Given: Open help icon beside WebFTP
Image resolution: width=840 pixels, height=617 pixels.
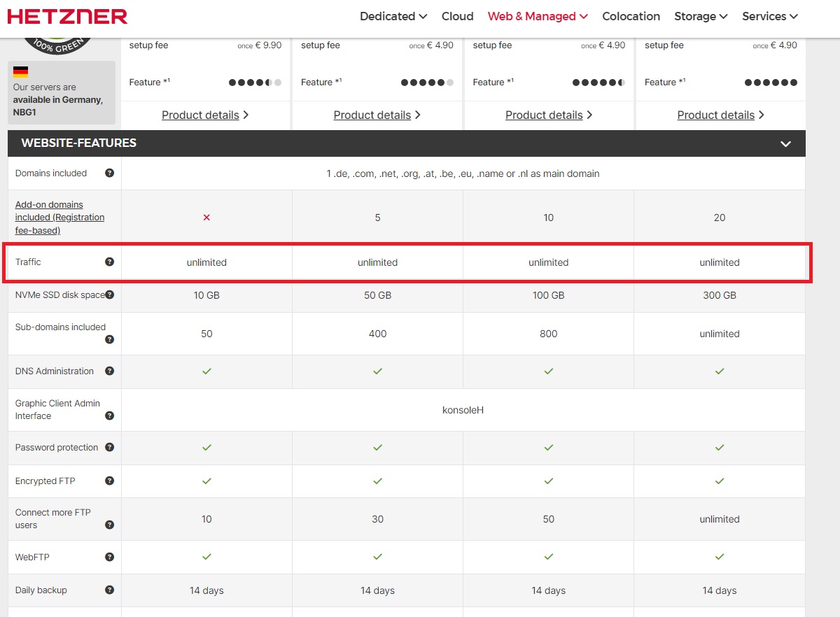Looking at the screenshot, I should point(109,557).
